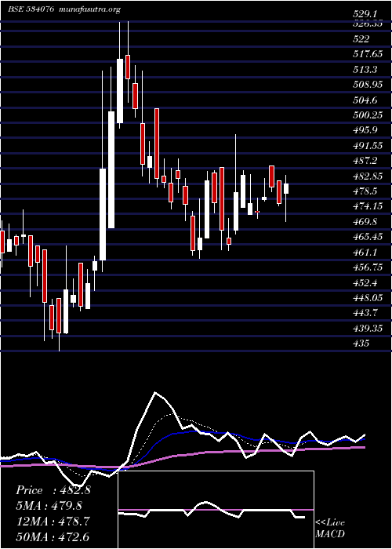Select the 439.35 axis value

tap(368, 329)
